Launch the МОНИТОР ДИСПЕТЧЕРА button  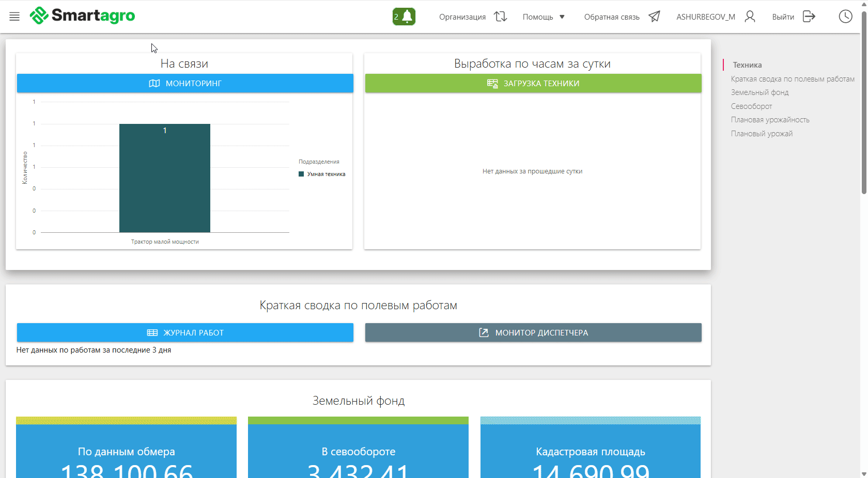point(533,332)
